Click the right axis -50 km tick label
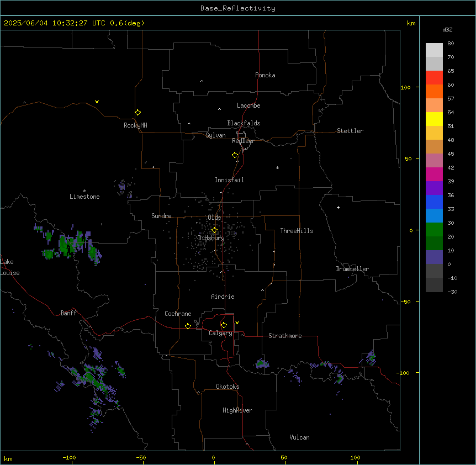Image resolution: width=476 pixels, height=465 pixels. [x=405, y=302]
